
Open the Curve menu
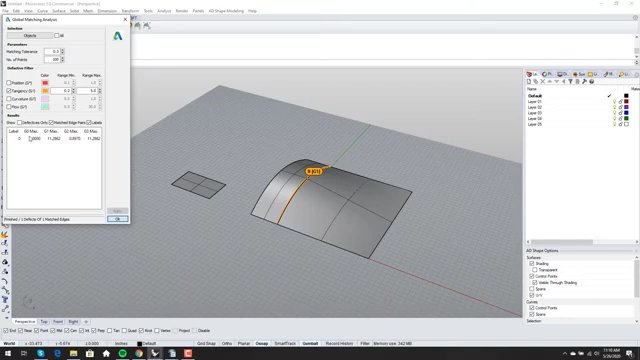pos(42,11)
